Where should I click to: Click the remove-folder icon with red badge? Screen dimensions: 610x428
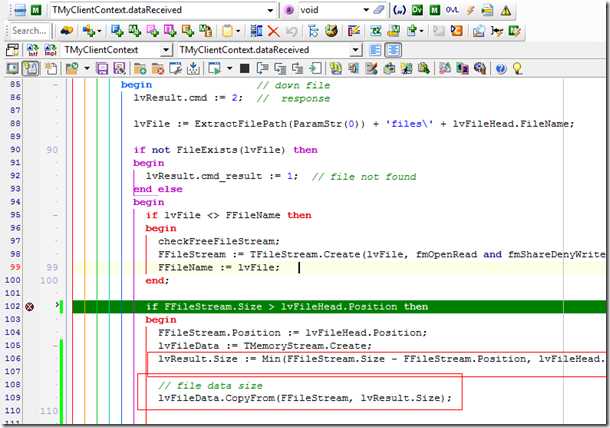(x=158, y=69)
